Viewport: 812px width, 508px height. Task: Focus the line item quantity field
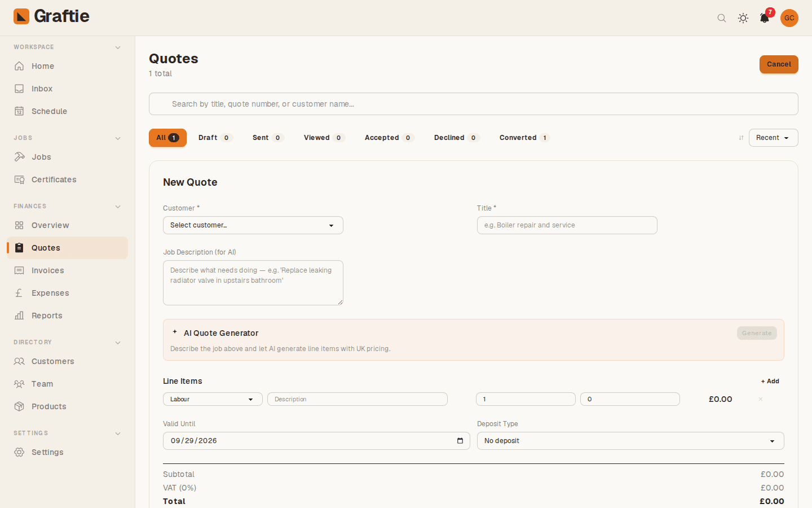(x=526, y=399)
